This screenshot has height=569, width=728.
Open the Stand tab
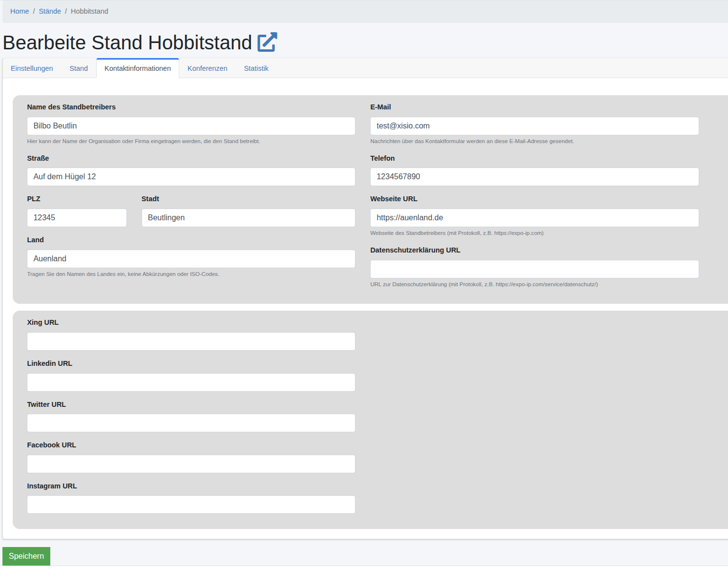[x=79, y=68]
